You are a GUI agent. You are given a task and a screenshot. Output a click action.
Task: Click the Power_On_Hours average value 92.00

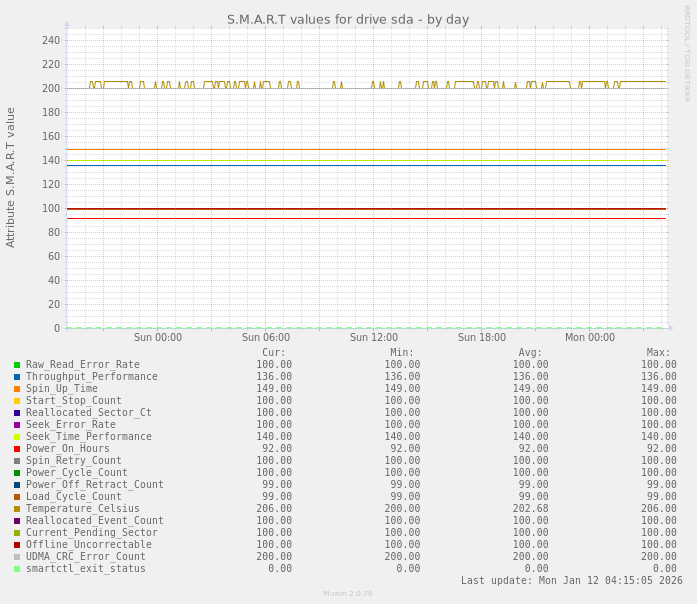click(533, 448)
